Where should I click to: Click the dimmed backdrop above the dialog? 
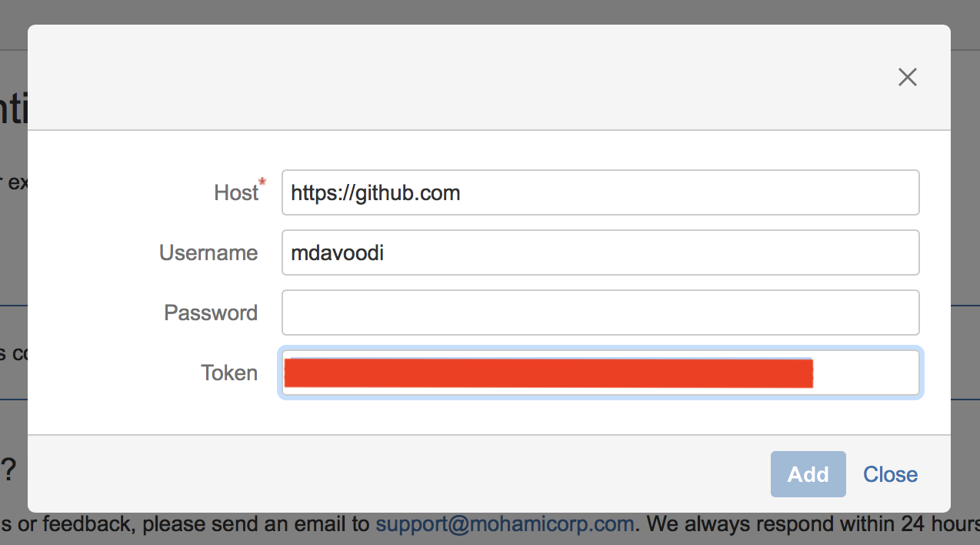coord(490,12)
